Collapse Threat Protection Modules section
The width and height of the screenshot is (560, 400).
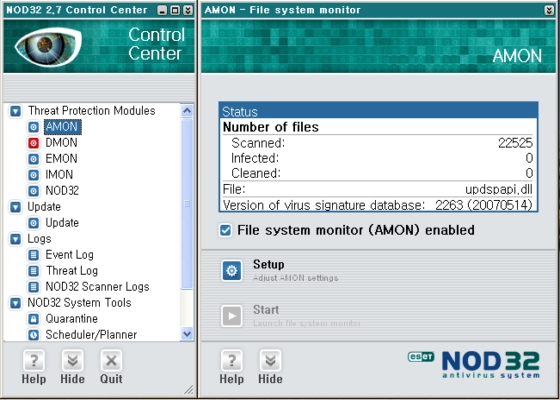click(x=15, y=111)
